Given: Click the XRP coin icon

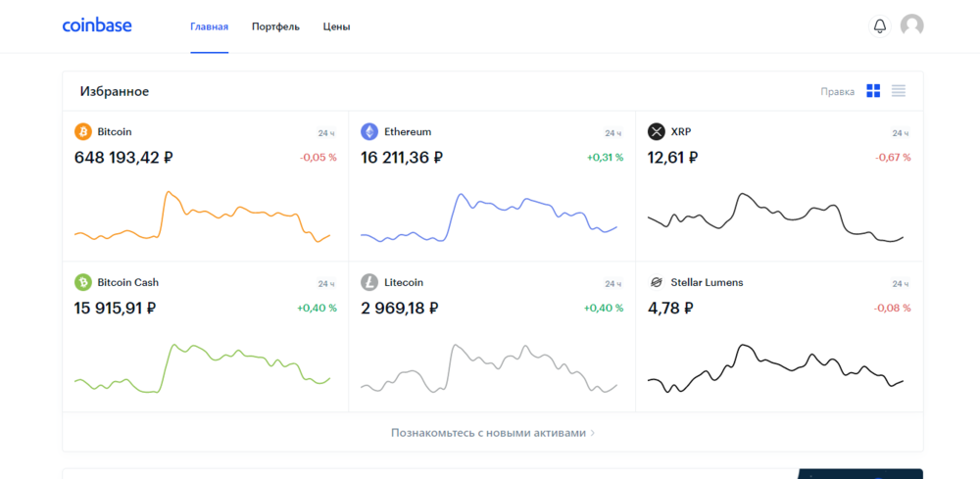Looking at the screenshot, I should click(657, 132).
